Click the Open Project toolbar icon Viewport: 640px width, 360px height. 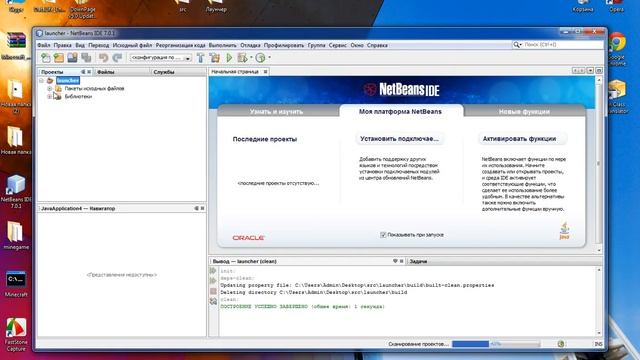coord(72,58)
